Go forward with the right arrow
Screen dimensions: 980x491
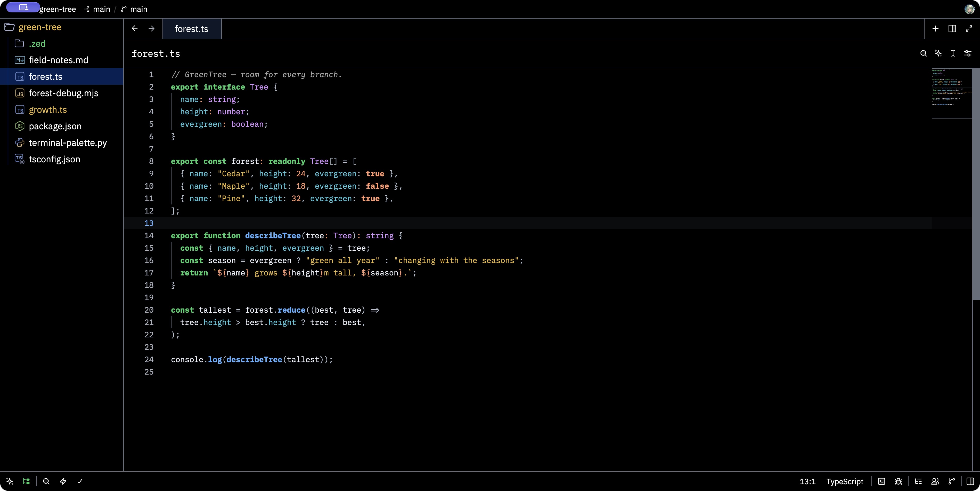pos(151,29)
